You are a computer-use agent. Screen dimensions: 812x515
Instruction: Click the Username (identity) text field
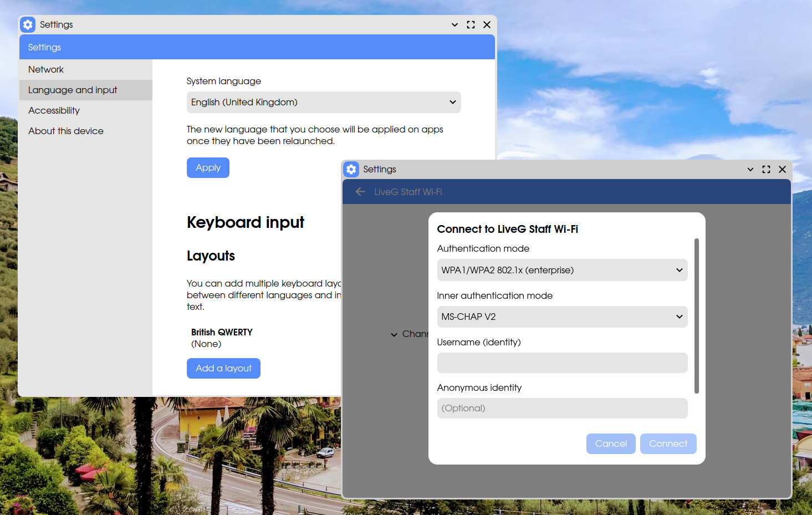[x=562, y=363]
